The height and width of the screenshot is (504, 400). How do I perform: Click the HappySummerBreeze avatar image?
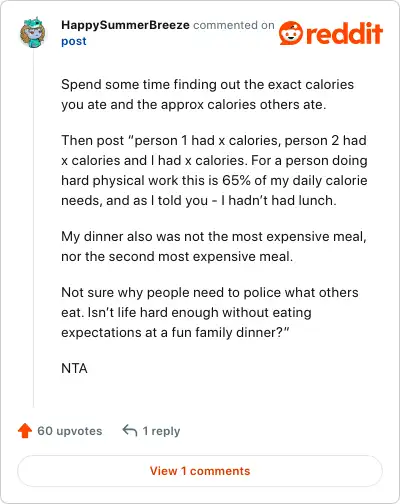32,33
